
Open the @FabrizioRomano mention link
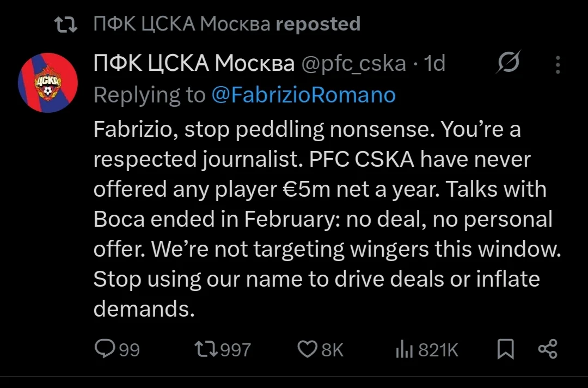[304, 95]
